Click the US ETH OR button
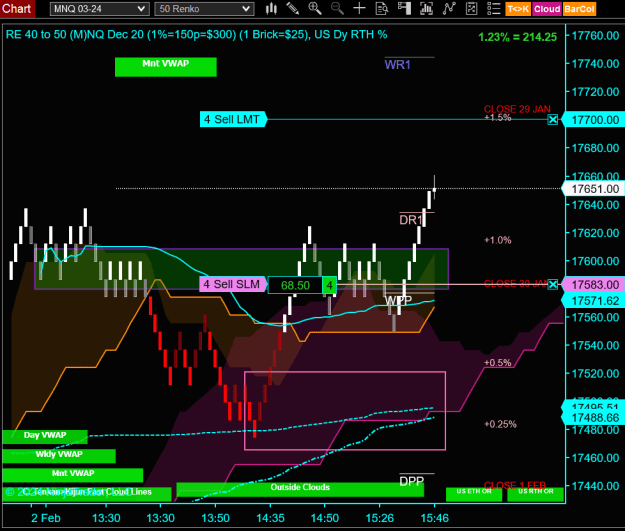 (474, 494)
